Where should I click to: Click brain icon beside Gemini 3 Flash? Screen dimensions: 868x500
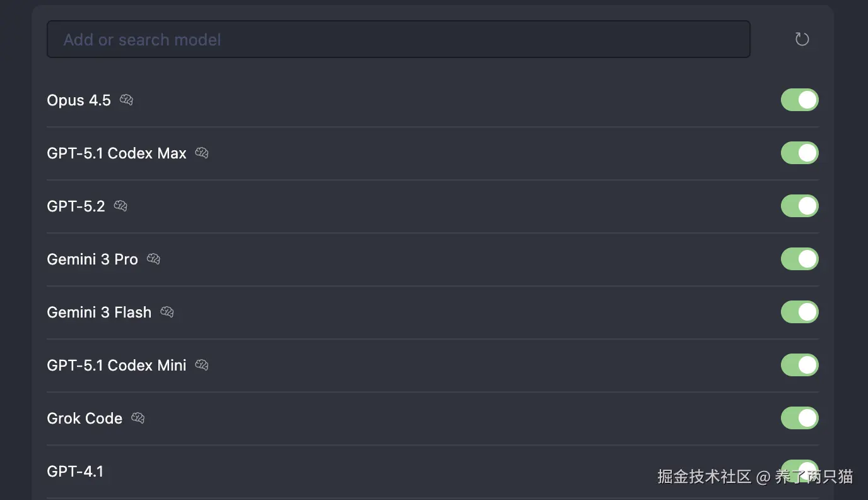(x=167, y=312)
